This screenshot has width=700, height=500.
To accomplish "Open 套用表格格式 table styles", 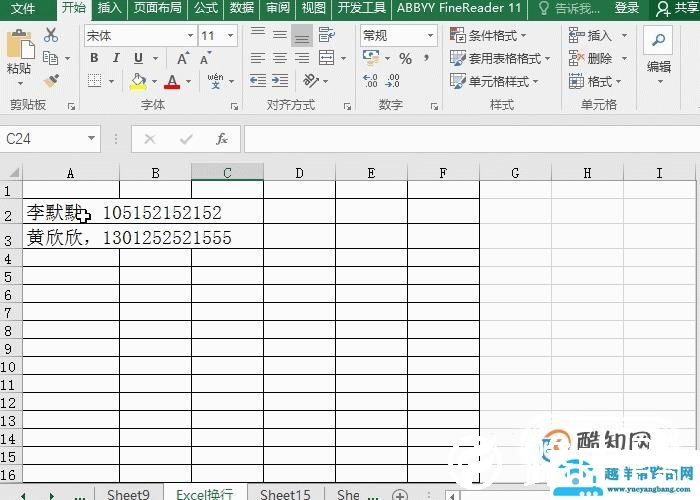I will 500,58.
